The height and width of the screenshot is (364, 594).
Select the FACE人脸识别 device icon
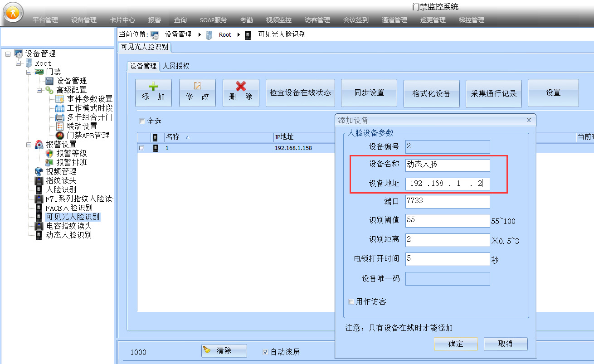coord(39,208)
